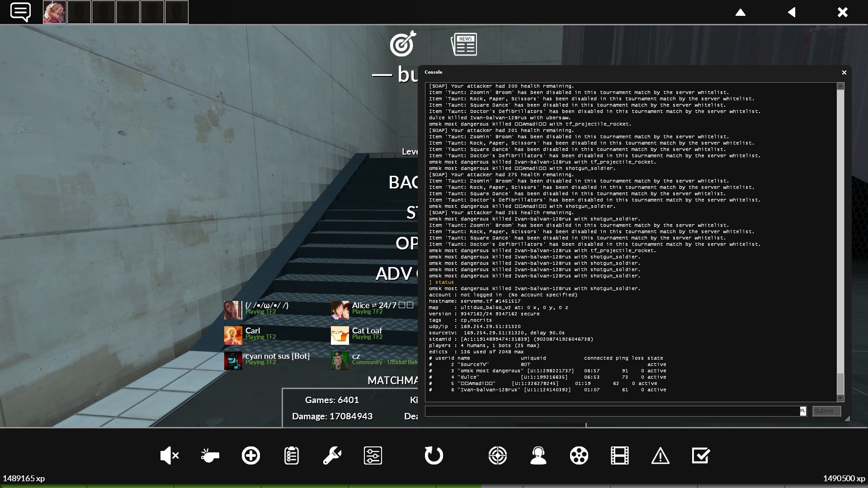The width and height of the screenshot is (868, 488).
Task: Toggle the mute sound speaker icon
Action: click(x=169, y=455)
